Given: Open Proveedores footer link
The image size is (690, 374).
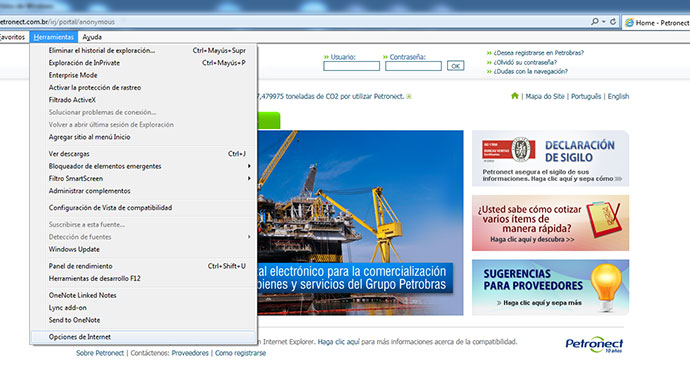Looking at the screenshot, I should click(x=190, y=353).
